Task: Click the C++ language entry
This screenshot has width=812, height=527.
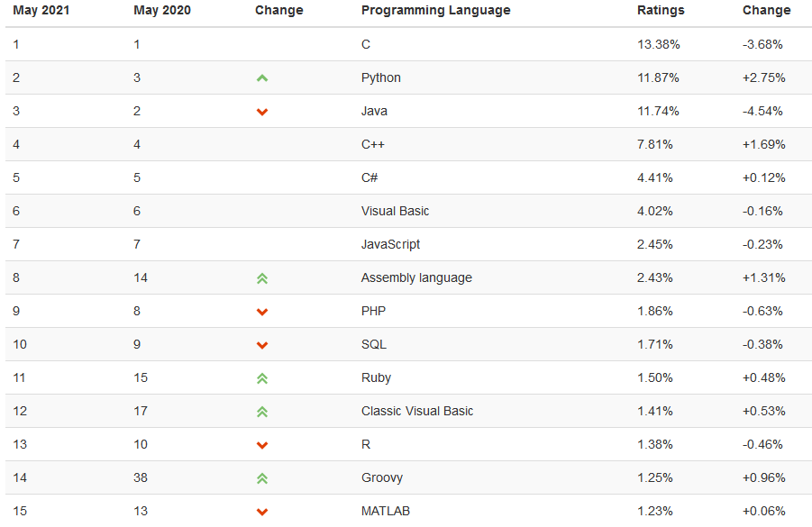Action: click(x=373, y=144)
